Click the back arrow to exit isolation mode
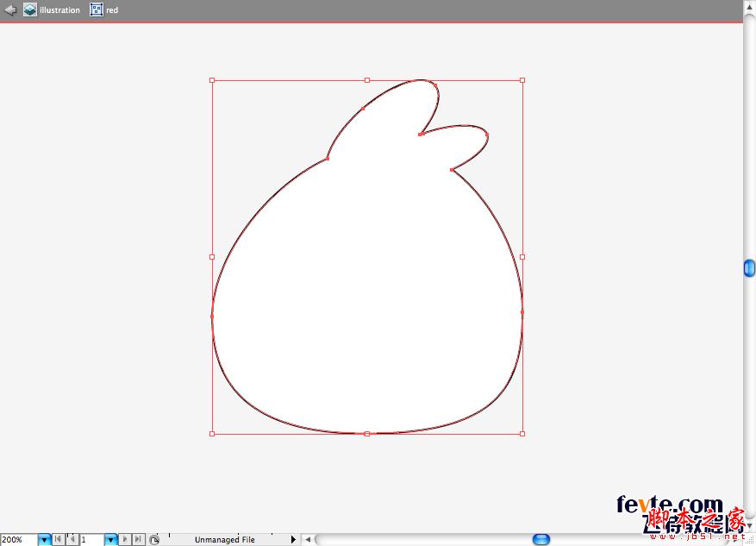 coord(10,9)
